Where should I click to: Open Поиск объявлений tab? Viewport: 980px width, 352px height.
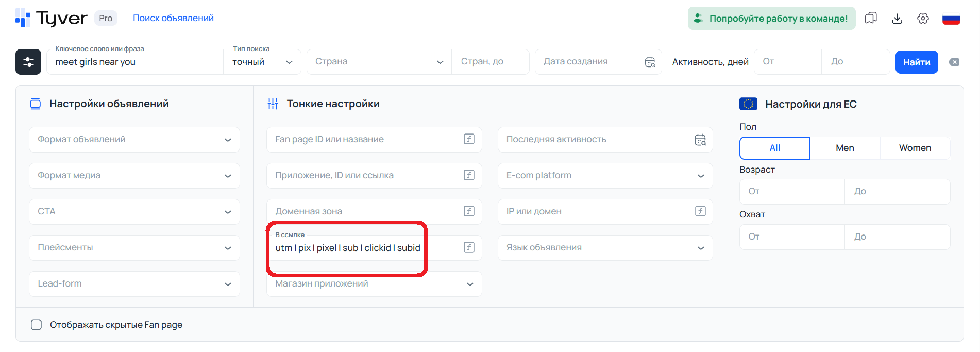[x=173, y=18]
